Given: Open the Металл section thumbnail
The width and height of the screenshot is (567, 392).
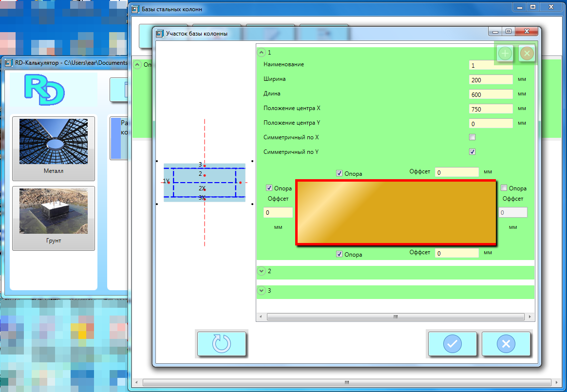Looking at the screenshot, I should (x=54, y=148).
